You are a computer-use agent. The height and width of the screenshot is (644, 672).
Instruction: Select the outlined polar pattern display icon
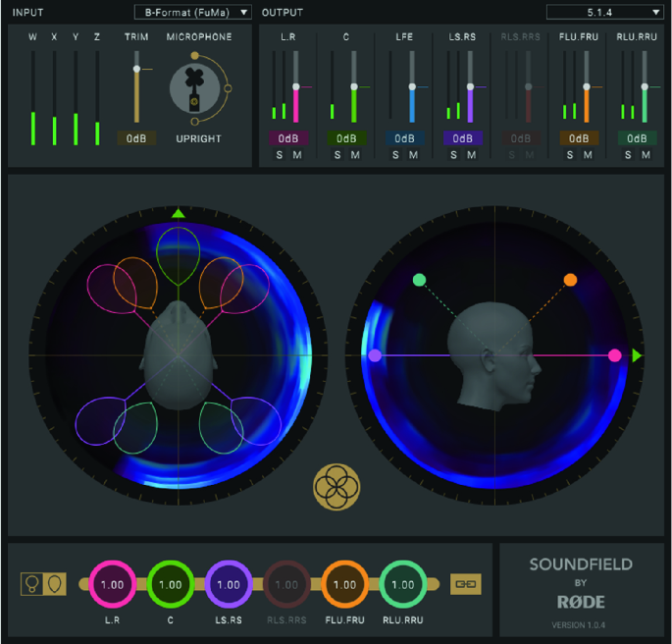click(31, 584)
